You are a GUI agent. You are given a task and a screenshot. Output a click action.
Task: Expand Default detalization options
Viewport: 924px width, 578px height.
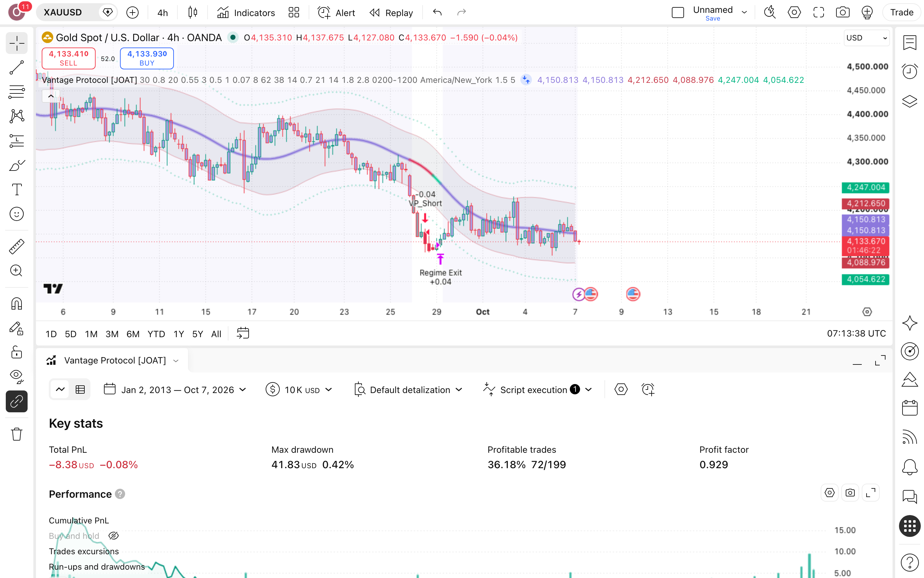pos(408,390)
